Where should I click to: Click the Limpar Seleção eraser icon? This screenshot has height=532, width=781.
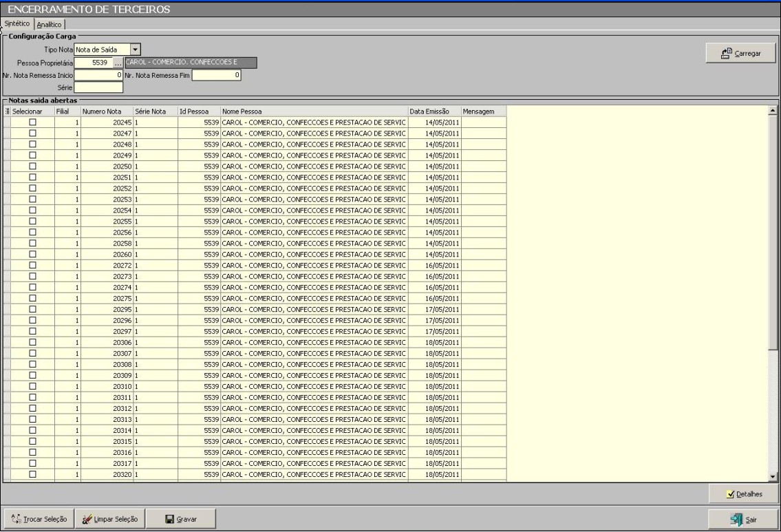(87, 519)
